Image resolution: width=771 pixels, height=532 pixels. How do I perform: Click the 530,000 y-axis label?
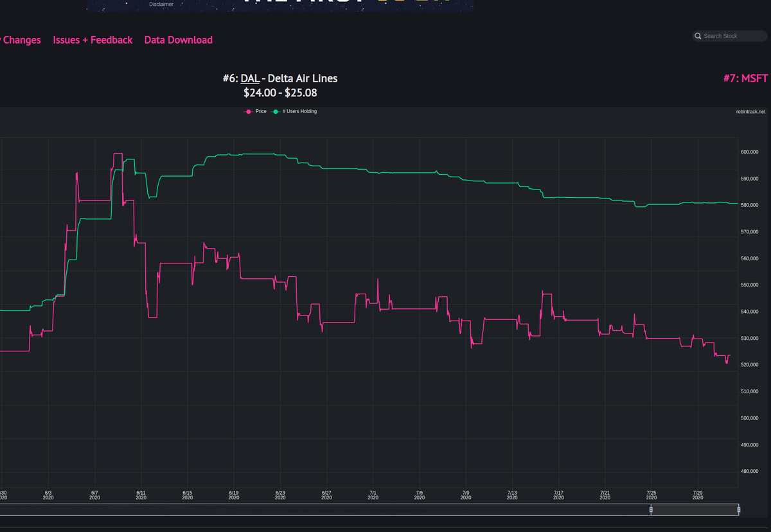[x=750, y=339]
